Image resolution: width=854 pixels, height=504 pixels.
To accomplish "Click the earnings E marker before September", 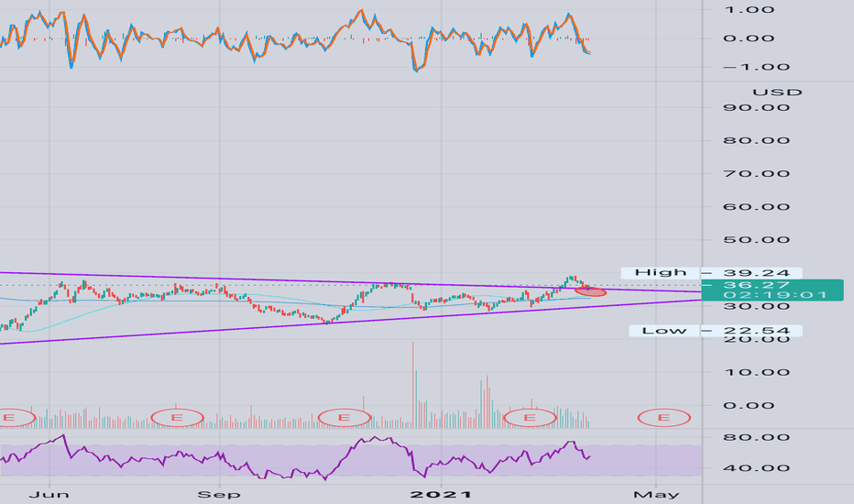I will [x=177, y=418].
